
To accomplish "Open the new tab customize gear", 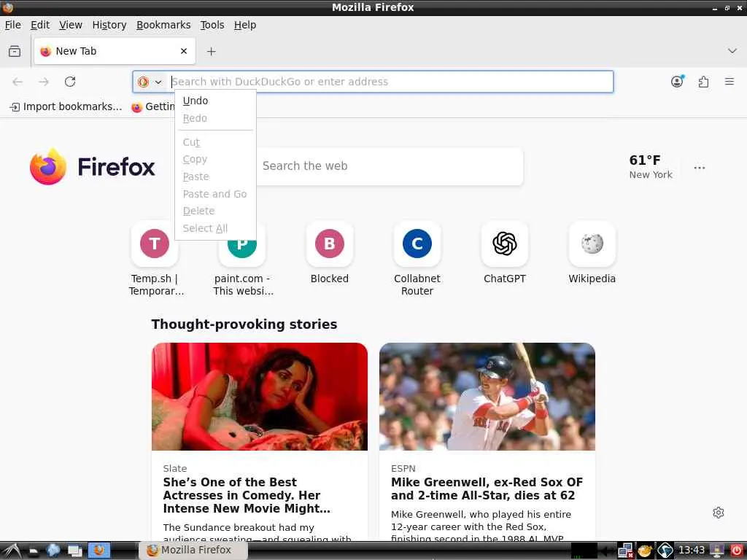I will coord(719,513).
